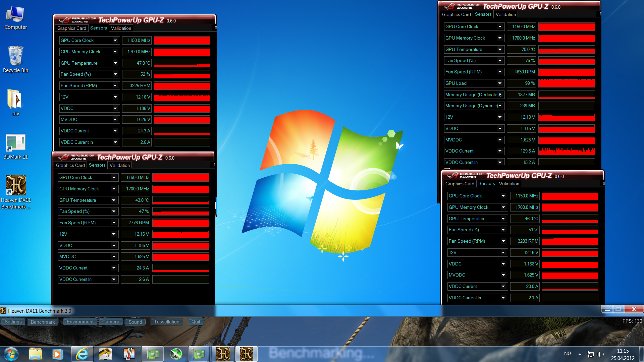Expand the VDDC Current dropdown in the top-left GPU-Z

coord(115,131)
